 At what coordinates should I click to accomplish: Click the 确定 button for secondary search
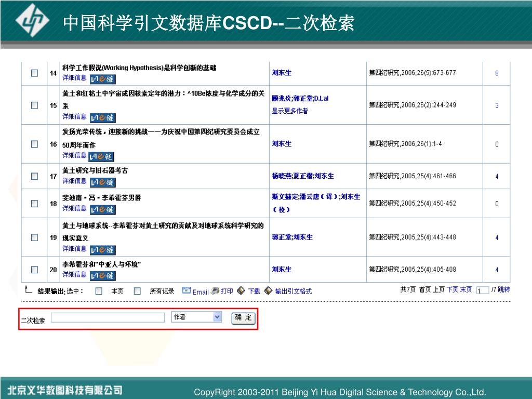tap(243, 318)
